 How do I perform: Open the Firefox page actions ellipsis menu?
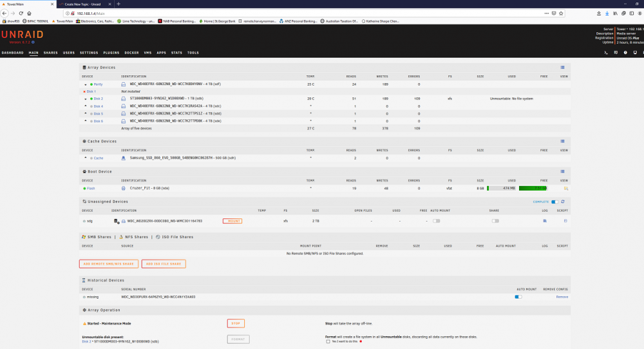pyautogui.click(x=546, y=13)
